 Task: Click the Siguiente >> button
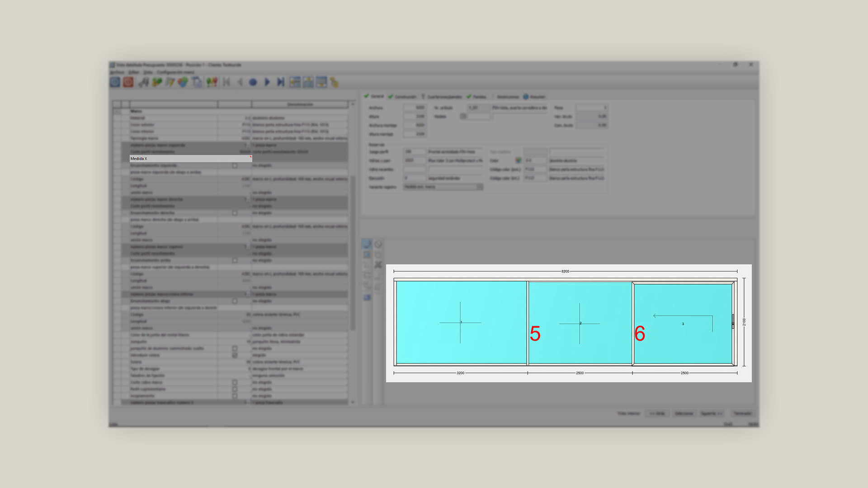(712, 413)
